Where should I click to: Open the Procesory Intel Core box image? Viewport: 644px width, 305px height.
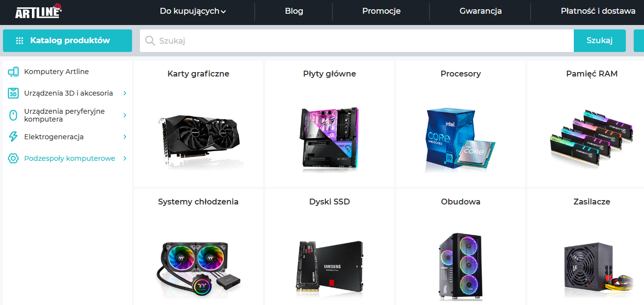[x=460, y=140]
